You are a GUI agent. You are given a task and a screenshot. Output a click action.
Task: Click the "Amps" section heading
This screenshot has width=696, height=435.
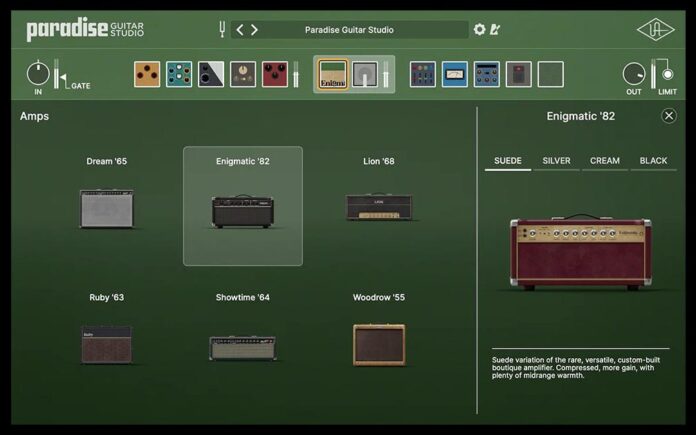35,116
